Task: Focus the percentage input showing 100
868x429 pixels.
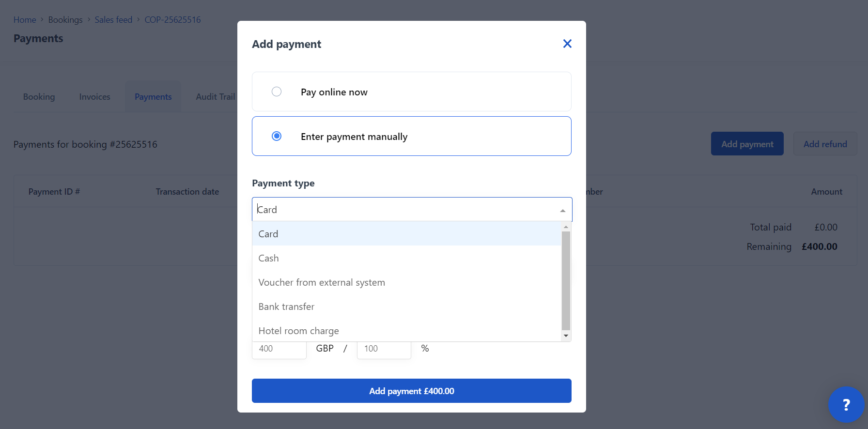Action: [x=384, y=349]
